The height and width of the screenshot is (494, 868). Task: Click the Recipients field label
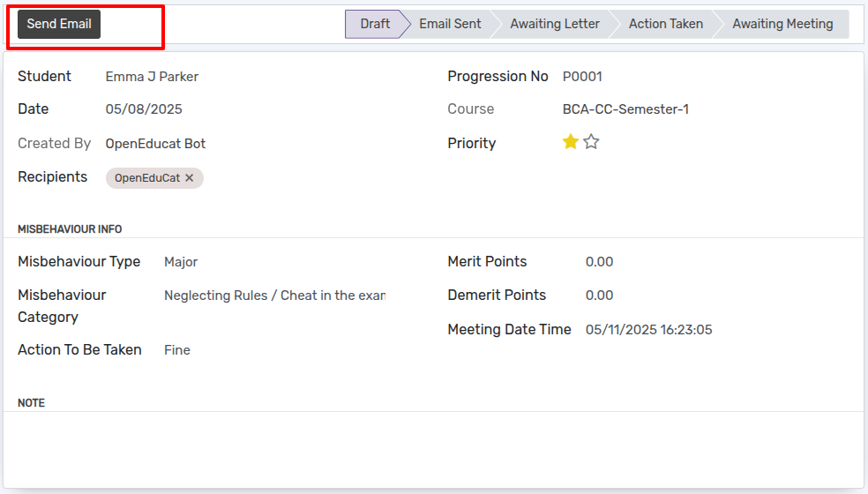tap(53, 176)
